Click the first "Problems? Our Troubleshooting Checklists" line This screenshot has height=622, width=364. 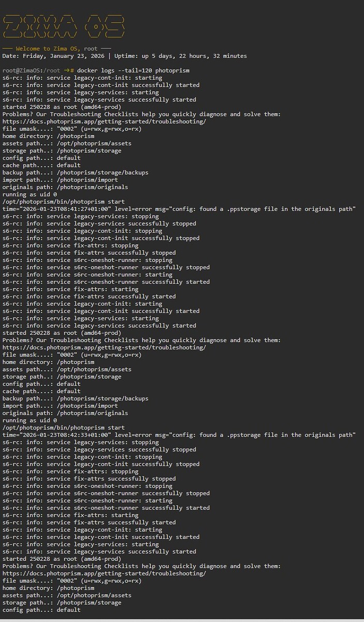(x=141, y=114)
